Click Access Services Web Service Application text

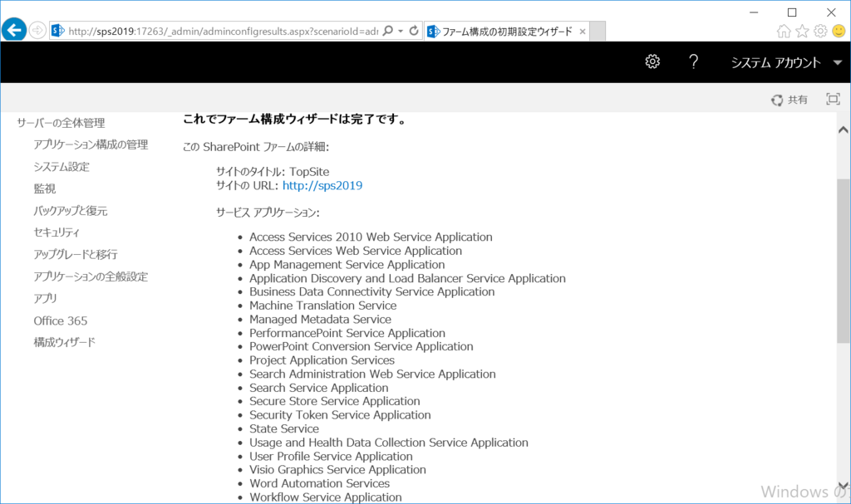(356, 251)
